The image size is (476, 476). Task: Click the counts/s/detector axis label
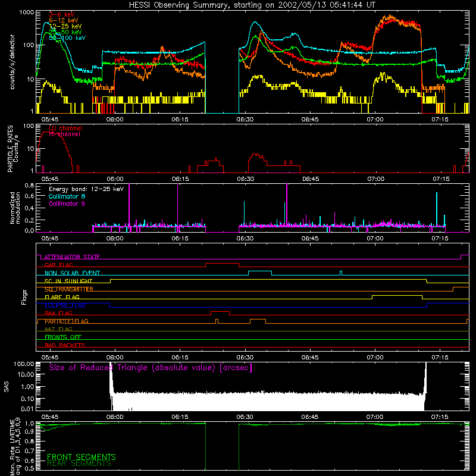12,62
